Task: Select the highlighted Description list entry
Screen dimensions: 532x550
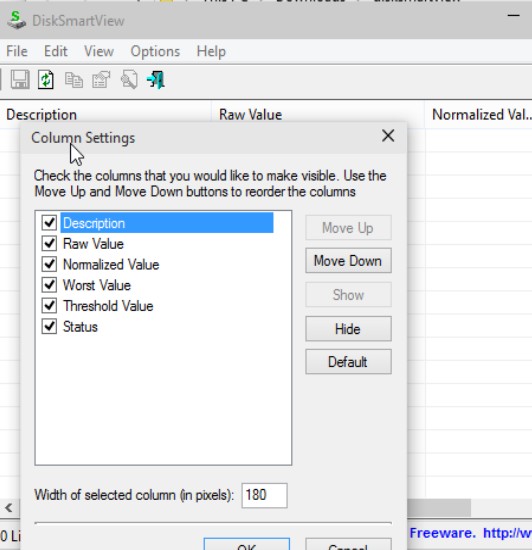Action: click(167, 222)
